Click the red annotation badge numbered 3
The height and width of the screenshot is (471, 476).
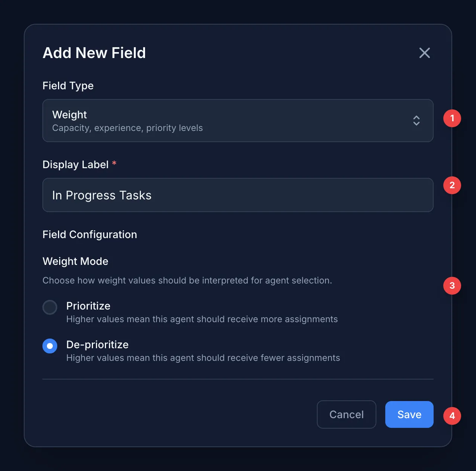pyautogui.click(x=452, y=286)
